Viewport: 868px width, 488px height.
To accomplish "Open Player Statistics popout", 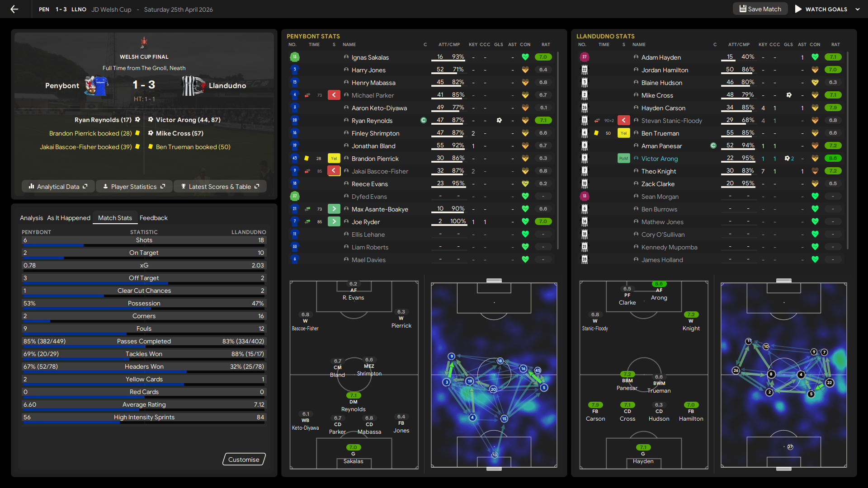I will (x=134, y=187).
